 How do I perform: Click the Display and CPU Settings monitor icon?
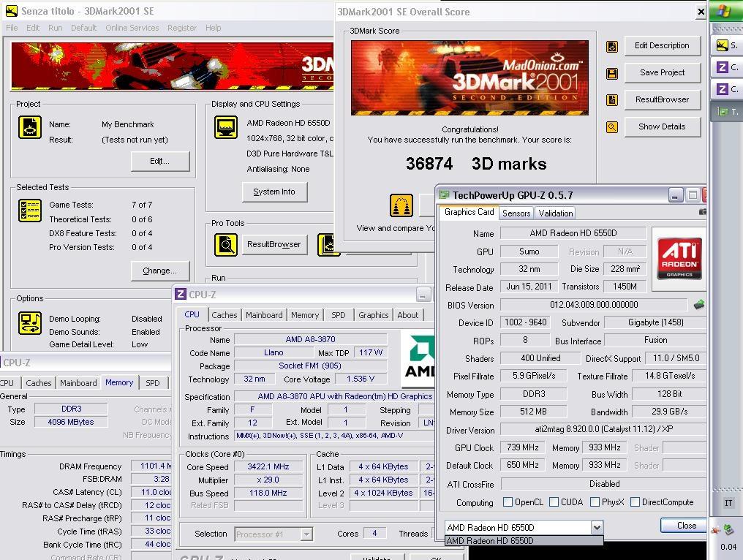coord(226,127)
